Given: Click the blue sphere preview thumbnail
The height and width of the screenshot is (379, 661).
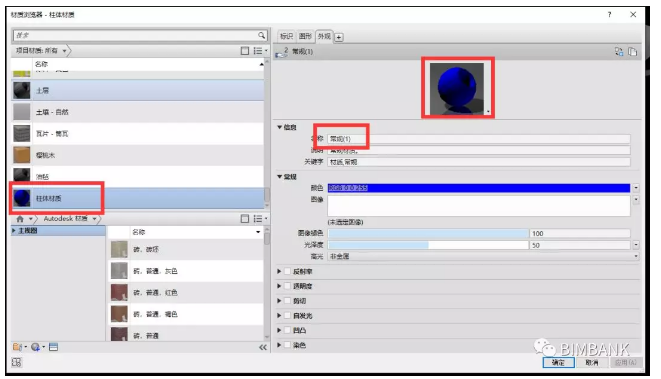Looking at the screenshot, I should [x=457, y=89].
